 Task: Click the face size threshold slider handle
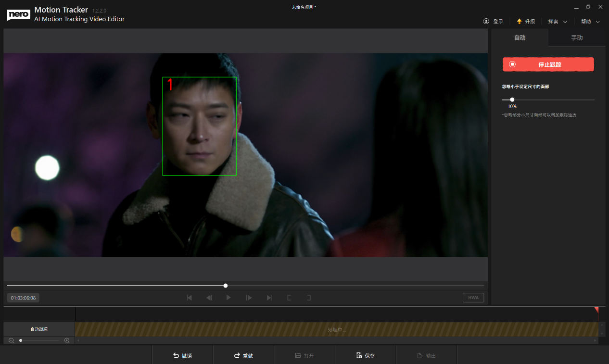(512, 100)
